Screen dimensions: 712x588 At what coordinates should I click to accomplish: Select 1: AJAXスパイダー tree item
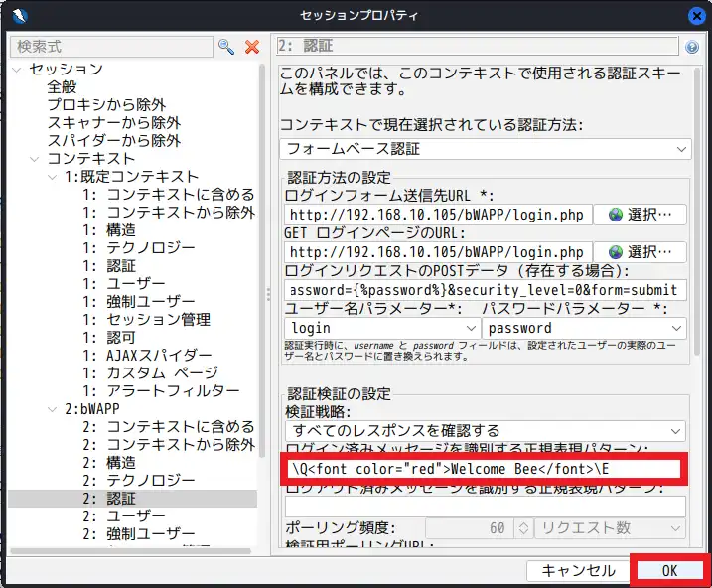147,356
